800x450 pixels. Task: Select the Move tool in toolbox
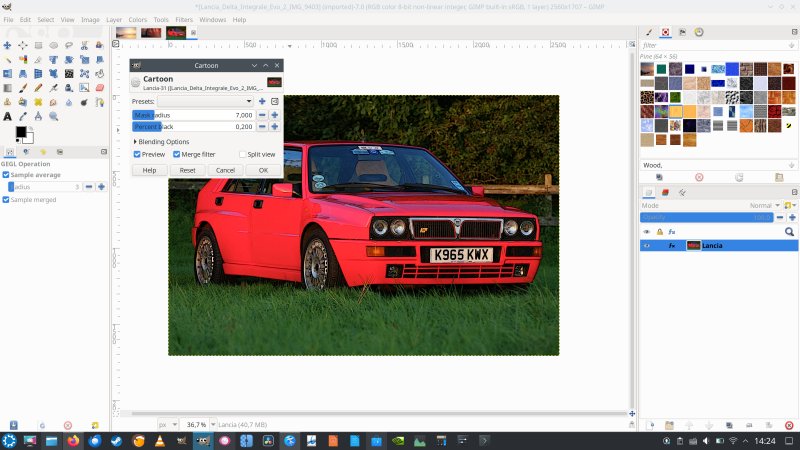[7, 45]
